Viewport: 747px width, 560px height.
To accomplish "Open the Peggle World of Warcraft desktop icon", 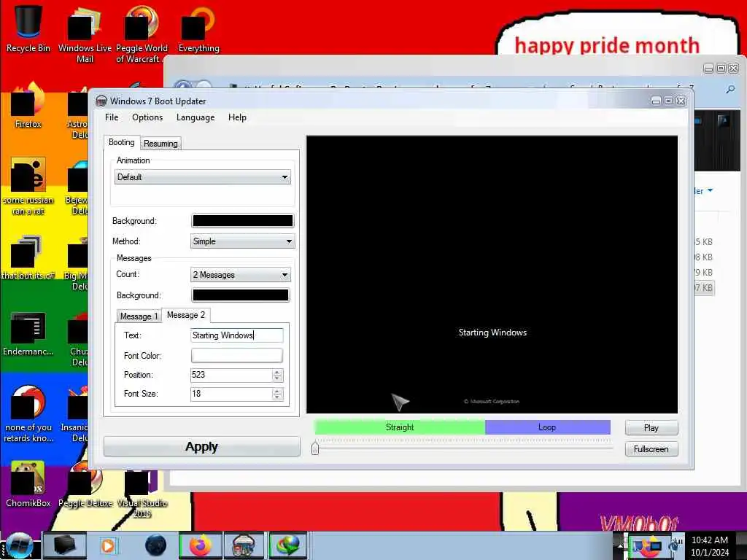I will coord(141,34).
